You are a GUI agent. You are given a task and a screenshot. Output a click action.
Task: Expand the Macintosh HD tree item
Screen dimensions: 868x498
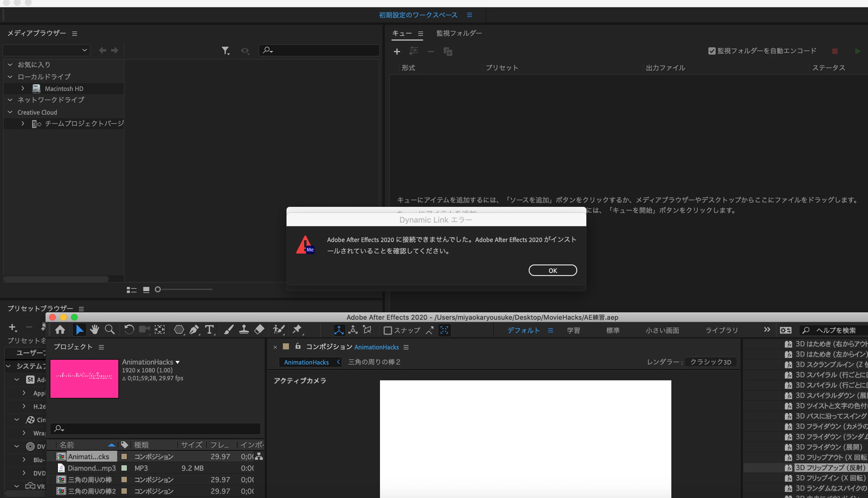(x=22, y=89)
